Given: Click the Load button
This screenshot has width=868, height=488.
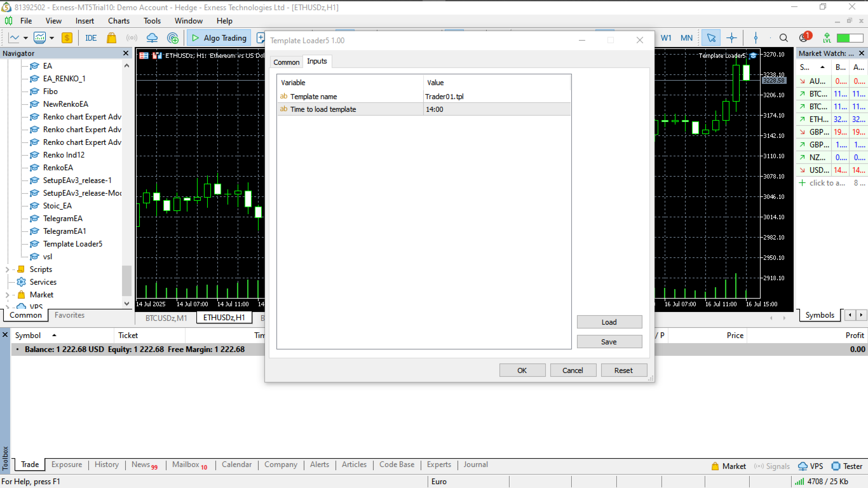Looking at the screenshot, I should pos(609,322).
